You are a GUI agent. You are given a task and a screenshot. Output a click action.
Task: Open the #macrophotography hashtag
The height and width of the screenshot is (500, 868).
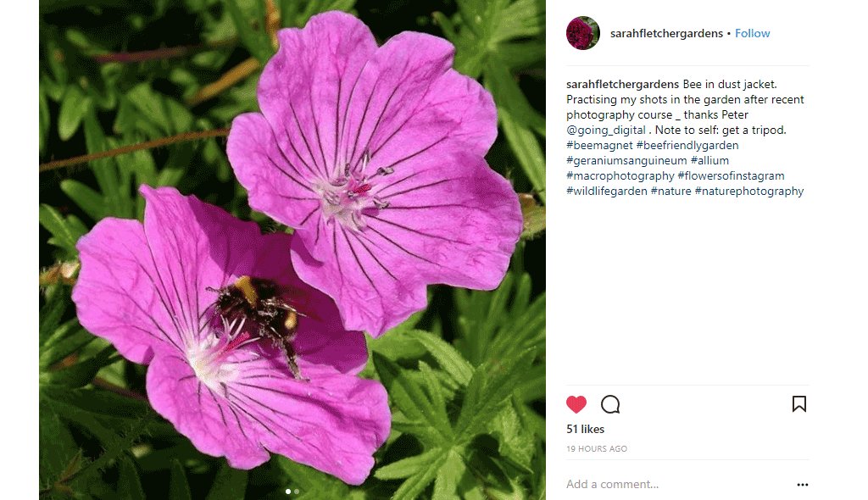(x=620, y=175)
